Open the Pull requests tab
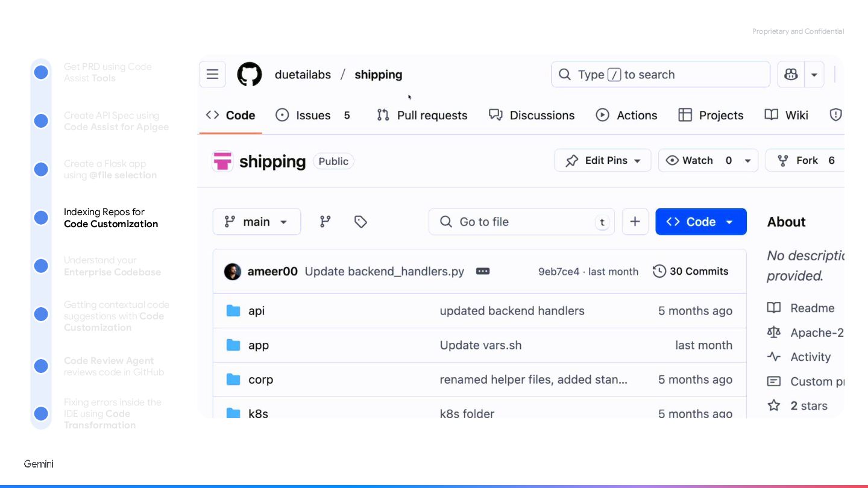Viewport: 868px width, 488px height. click(x=422, y=115)
